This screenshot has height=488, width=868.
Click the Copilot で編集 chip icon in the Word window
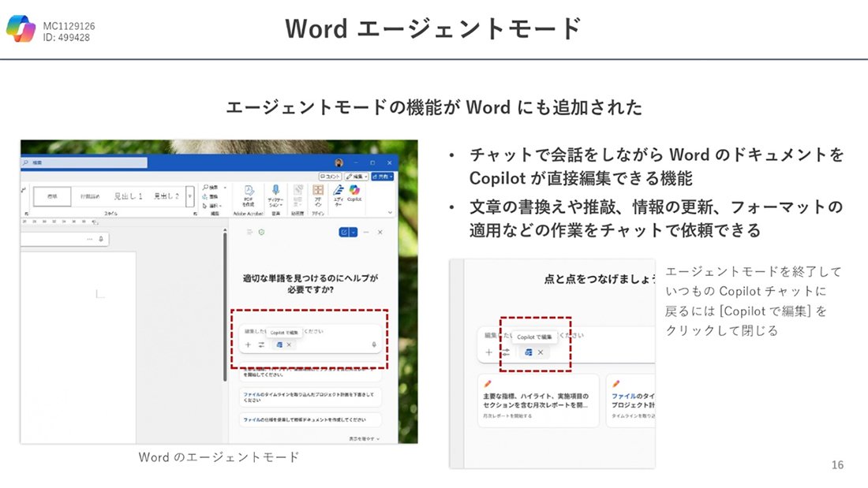279,345
